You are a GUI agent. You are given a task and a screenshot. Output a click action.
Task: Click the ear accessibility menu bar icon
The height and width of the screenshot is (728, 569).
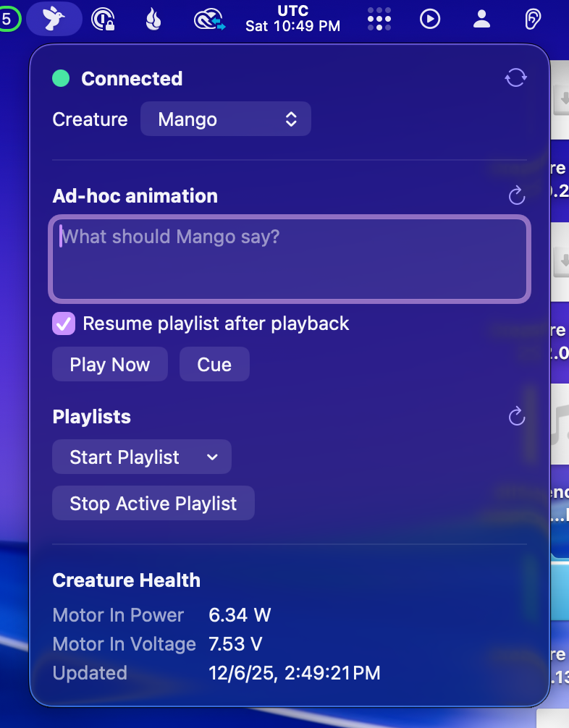click(533, 20)
